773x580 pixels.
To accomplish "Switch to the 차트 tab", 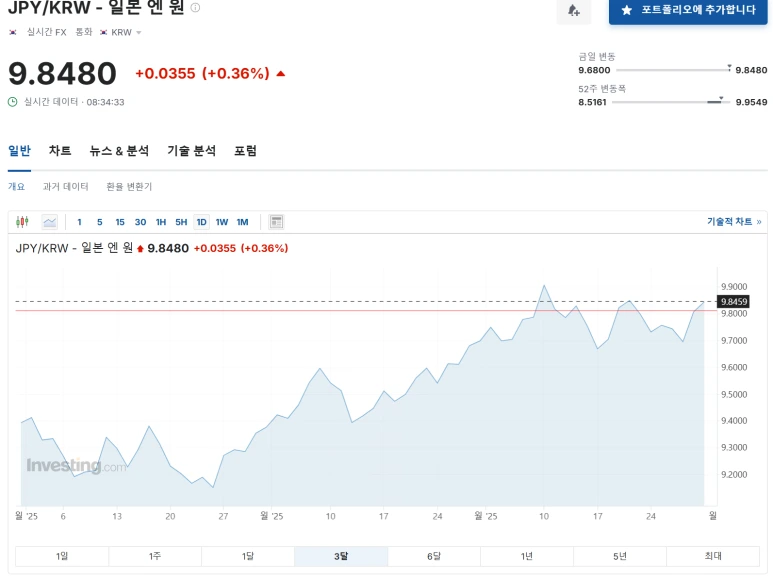I will [60, 150].
